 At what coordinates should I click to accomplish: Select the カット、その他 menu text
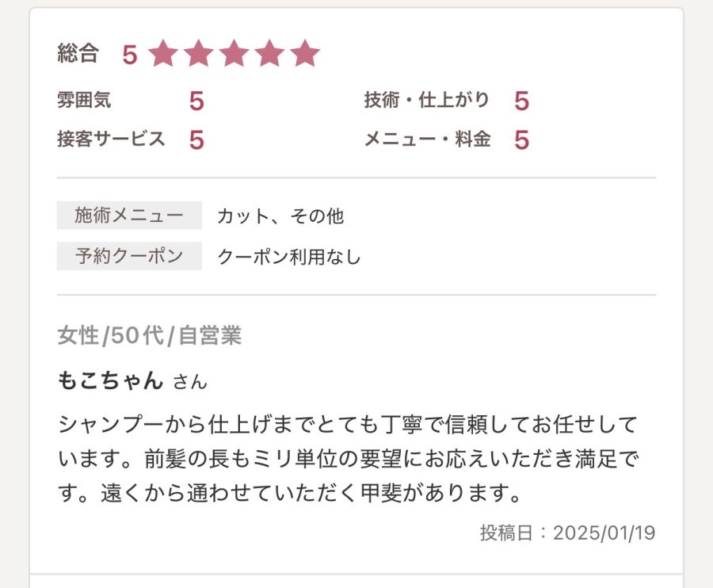coord(280,216)
